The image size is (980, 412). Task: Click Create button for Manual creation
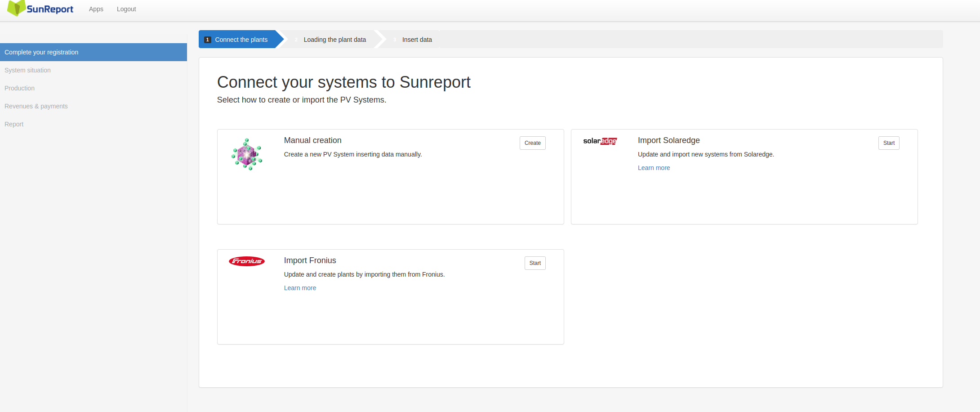(x=533, y=143)
